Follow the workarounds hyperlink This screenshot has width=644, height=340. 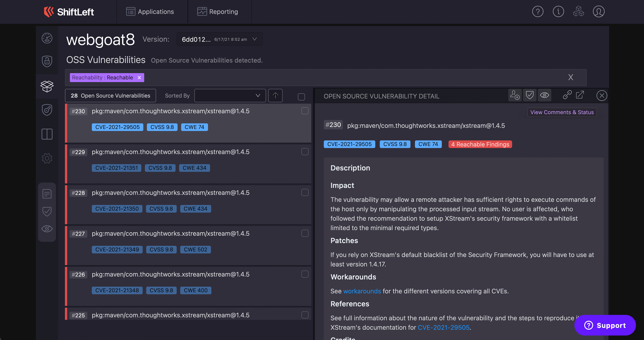pyautogui.click(x=362, y=291)
